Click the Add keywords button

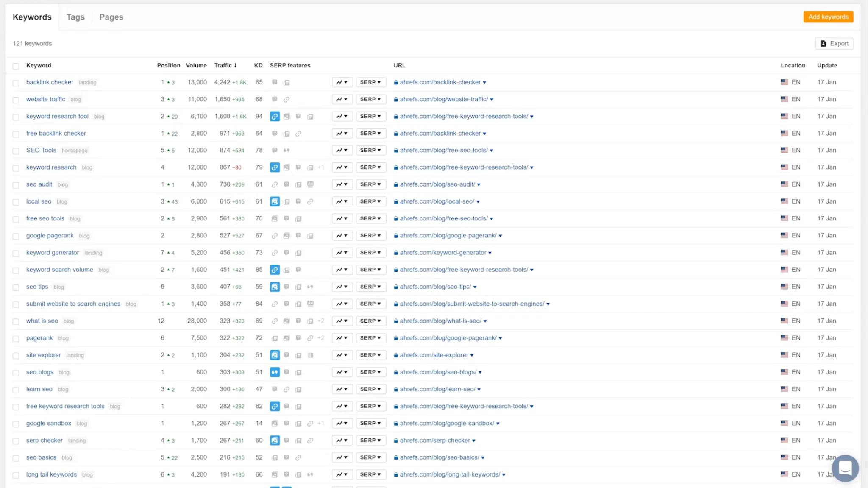[x=828, y=17]
